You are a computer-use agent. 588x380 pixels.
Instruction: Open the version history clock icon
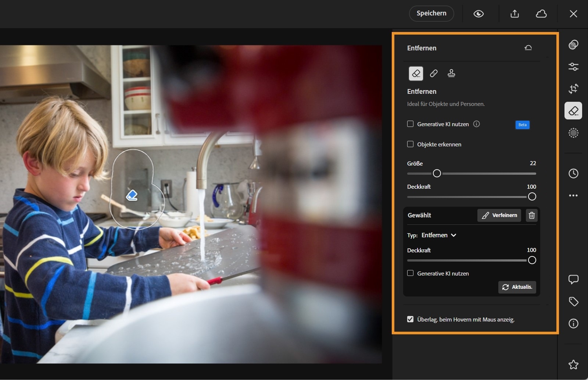573,174
